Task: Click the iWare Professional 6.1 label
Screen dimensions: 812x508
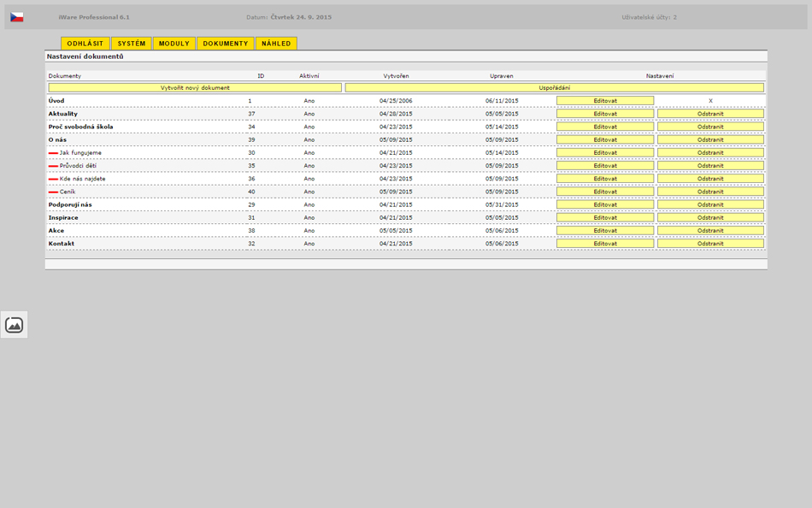Action: click(94, 17)
